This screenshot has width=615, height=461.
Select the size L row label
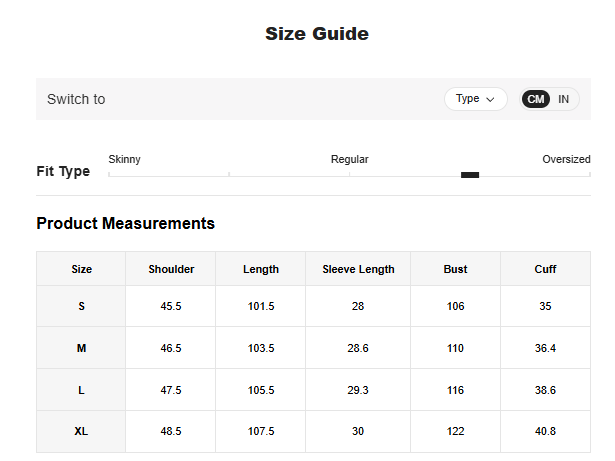81,390
